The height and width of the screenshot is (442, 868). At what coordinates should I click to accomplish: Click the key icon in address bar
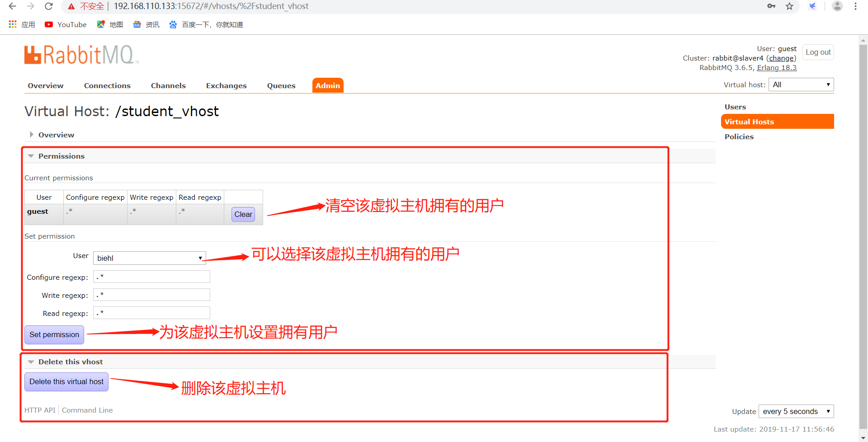pyautogui.click(x=772, y=6)
